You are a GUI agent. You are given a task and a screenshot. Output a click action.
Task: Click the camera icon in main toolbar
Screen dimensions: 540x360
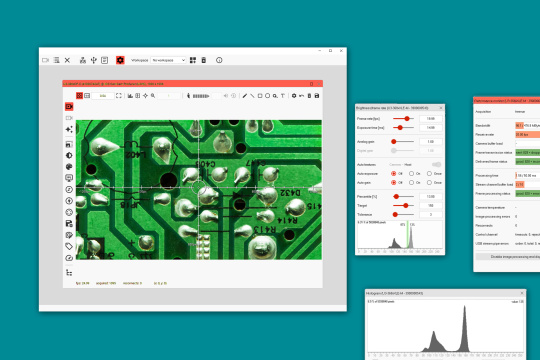click(x=45, y=60)
